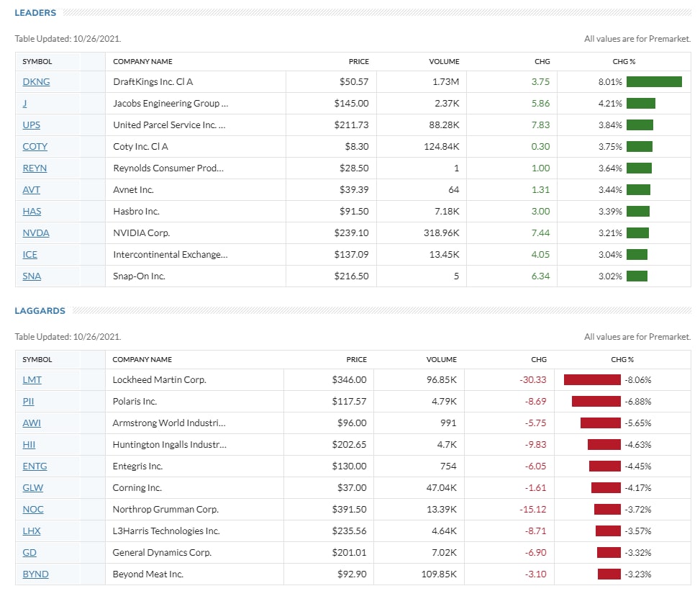Select the -30.33 change value

pyautogui.click(x=532, y=379)
